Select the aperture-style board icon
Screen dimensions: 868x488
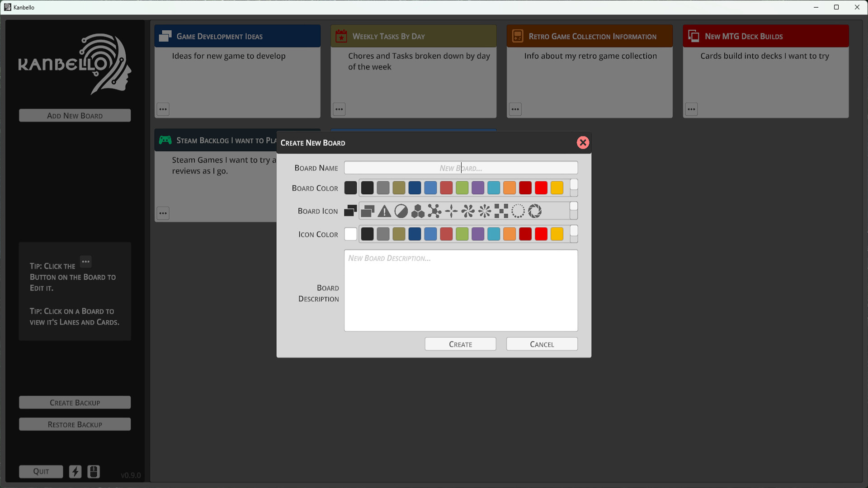[x=534, y=211]
